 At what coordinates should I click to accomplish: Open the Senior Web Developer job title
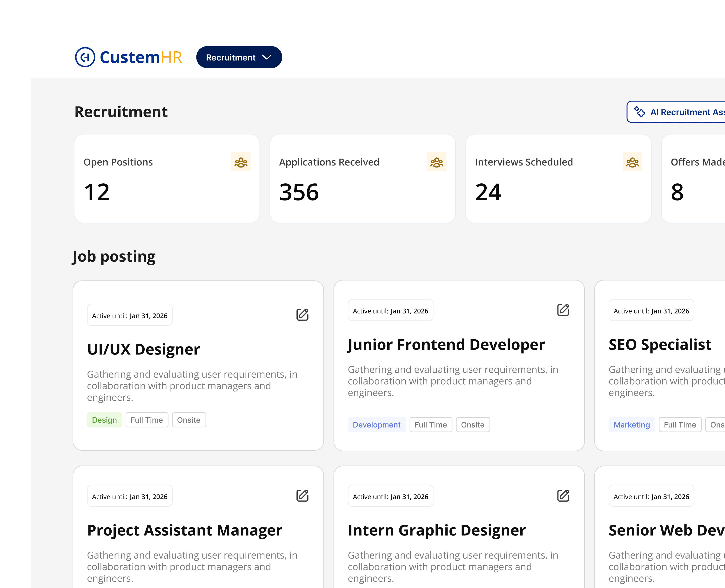667,530
